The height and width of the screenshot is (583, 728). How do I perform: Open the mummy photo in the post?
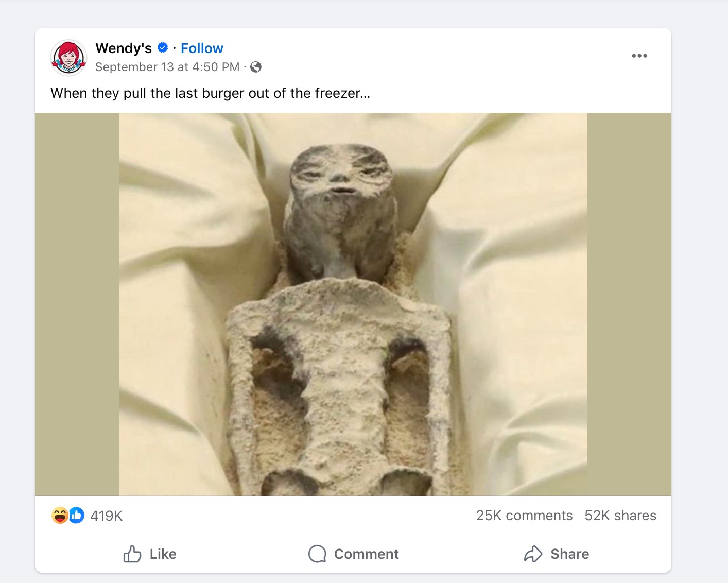point(353,304)
